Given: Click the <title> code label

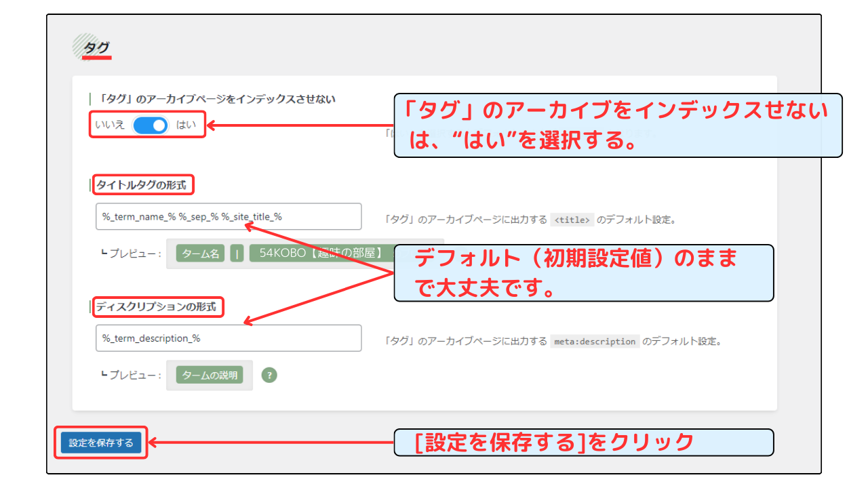Looking at the screenshot, I should pos(572,220).
